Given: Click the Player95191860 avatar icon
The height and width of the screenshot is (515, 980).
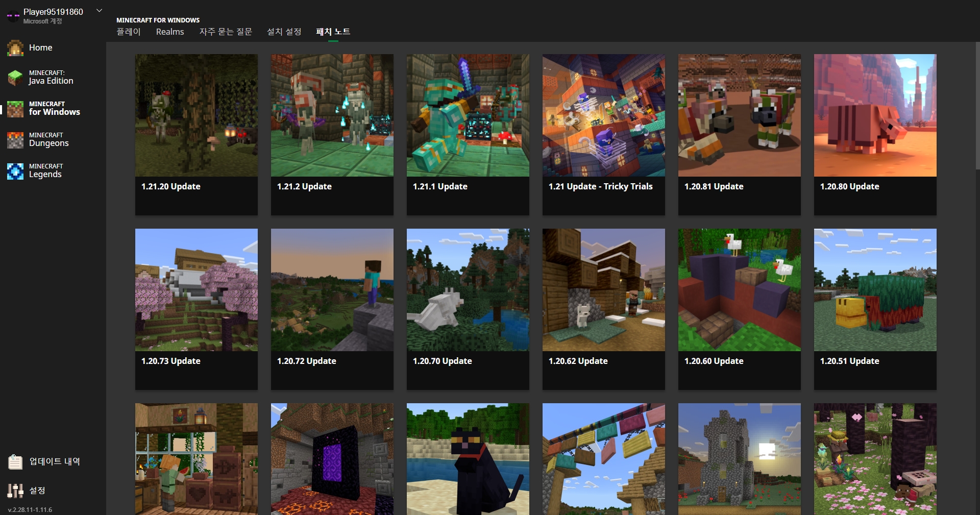Looking at the screenshot, I should pyautogui.click(x=13, y=15).
